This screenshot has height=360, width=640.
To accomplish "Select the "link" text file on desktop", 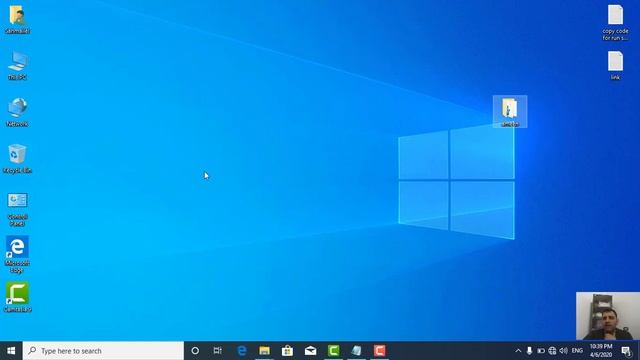I will click(615, 65).
